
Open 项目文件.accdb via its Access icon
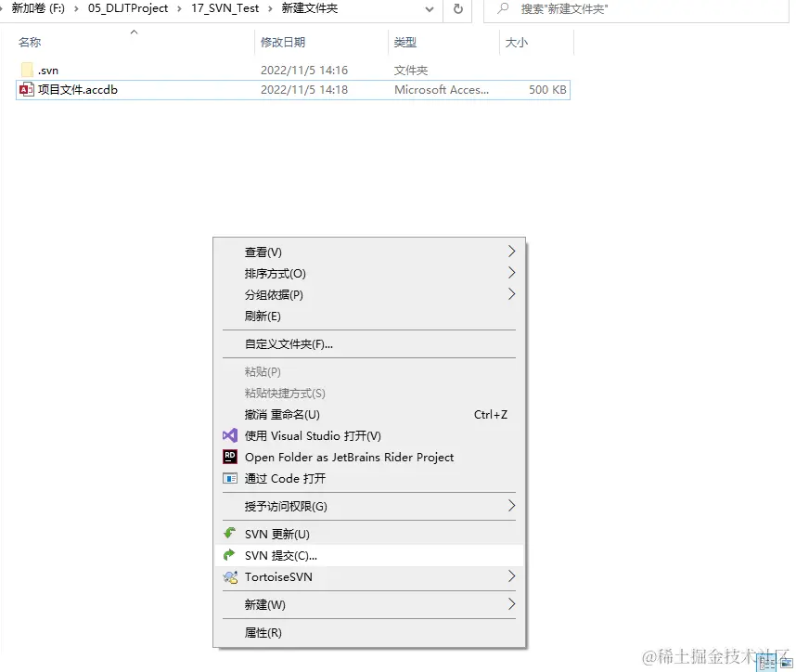pos(27,90)
